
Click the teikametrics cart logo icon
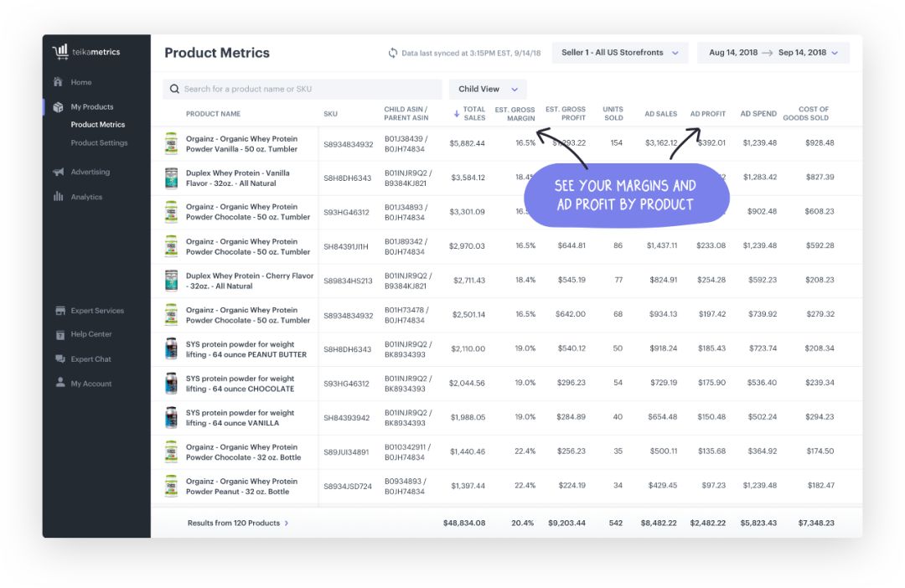(x=60, y=52)
